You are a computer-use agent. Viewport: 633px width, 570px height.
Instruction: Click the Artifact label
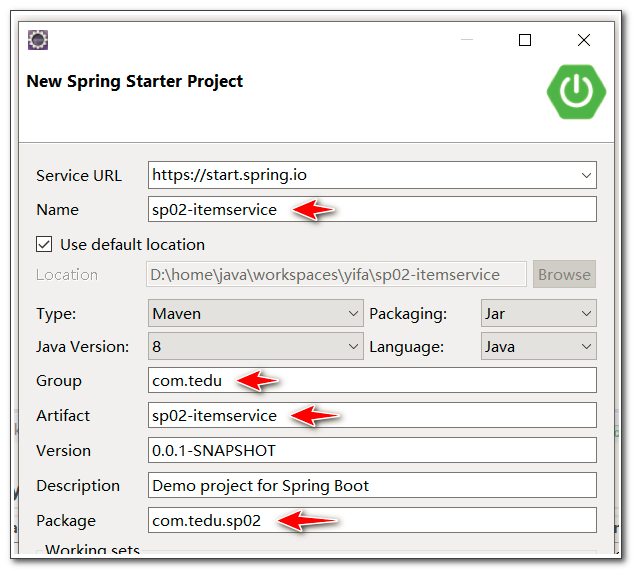[63, 415]
